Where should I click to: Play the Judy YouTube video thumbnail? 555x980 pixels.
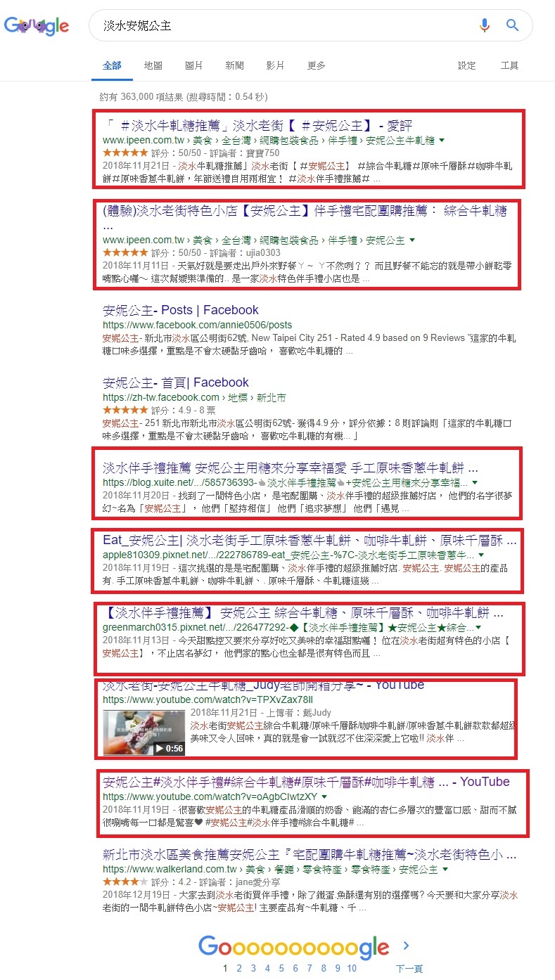[x=144, y=733]
